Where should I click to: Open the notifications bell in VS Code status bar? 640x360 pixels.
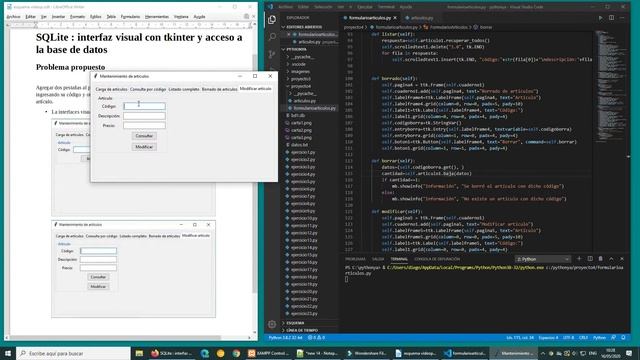click(623, 338)
